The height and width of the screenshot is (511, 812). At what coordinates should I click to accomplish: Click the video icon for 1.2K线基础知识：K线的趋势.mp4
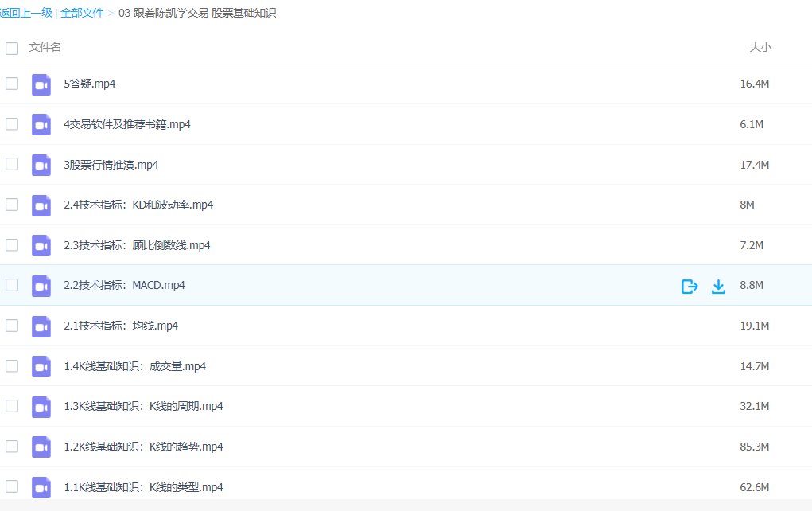(41, 447)
